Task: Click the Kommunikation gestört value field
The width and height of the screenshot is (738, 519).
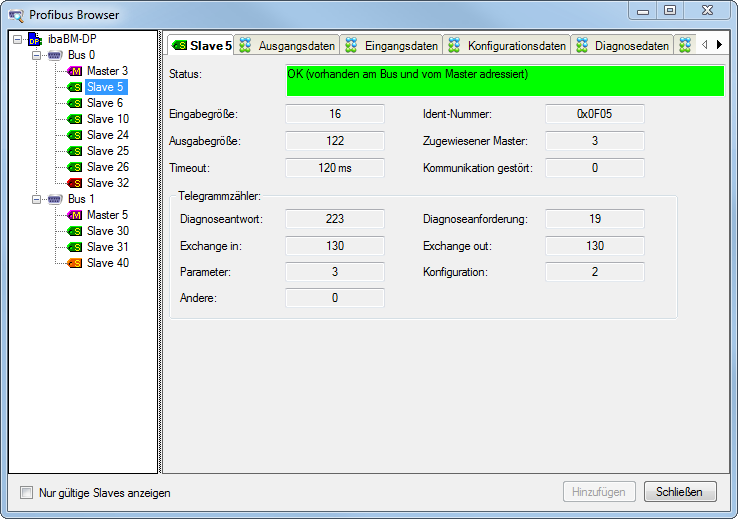Action: pos(594,168)
